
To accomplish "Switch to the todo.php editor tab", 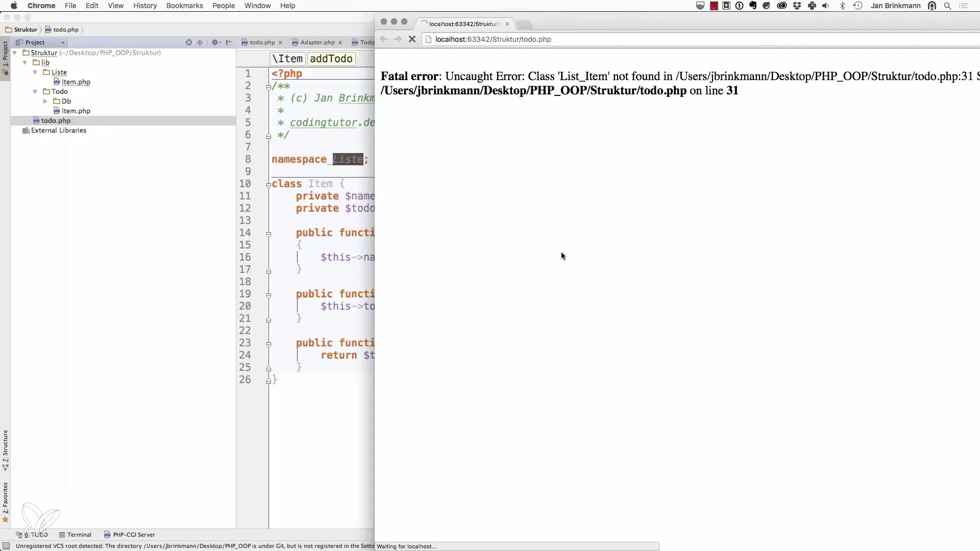I will click(262, 42).
